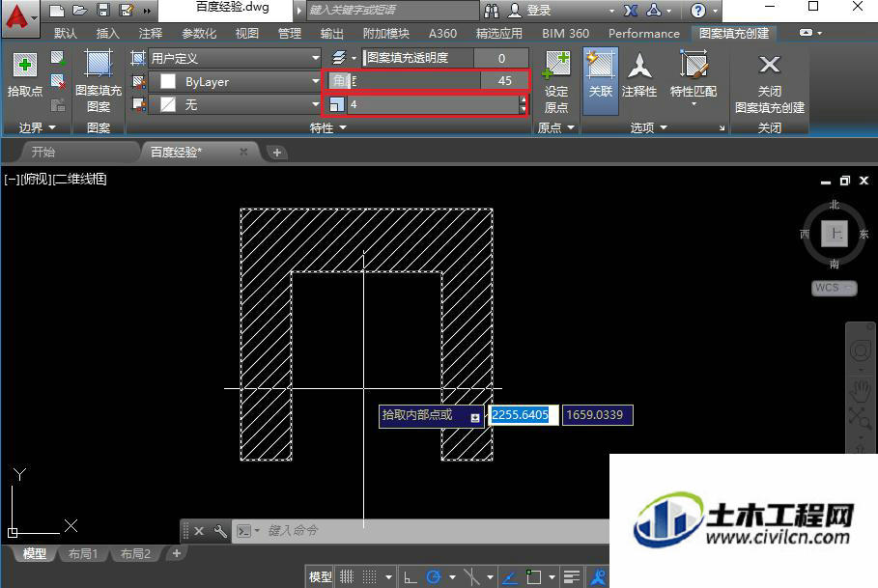Screen dimensions: 878x588
Task: Open the 输出 ribbon tab
Action: click(x=331, y=34)
